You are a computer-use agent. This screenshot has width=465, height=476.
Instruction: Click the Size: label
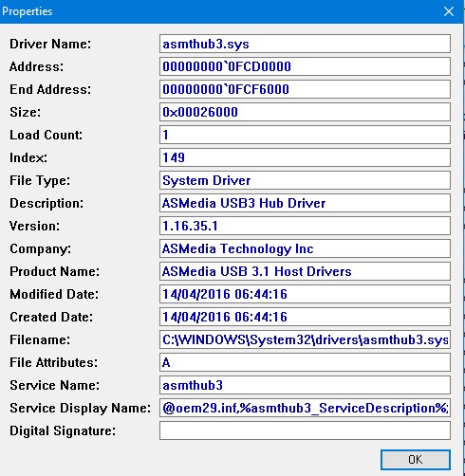point(26,112)
